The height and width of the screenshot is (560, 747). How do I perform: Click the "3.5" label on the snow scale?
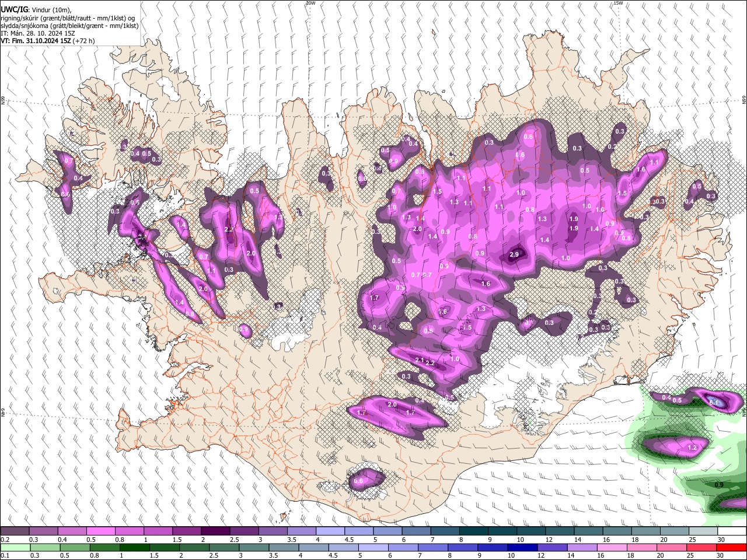pos(292,540)
